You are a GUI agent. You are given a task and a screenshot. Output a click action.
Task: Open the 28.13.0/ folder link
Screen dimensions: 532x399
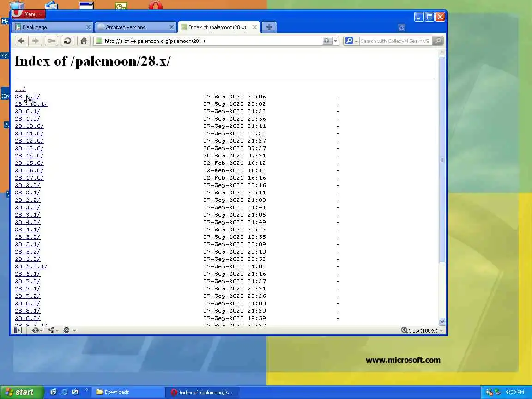(x=29, y=148)
